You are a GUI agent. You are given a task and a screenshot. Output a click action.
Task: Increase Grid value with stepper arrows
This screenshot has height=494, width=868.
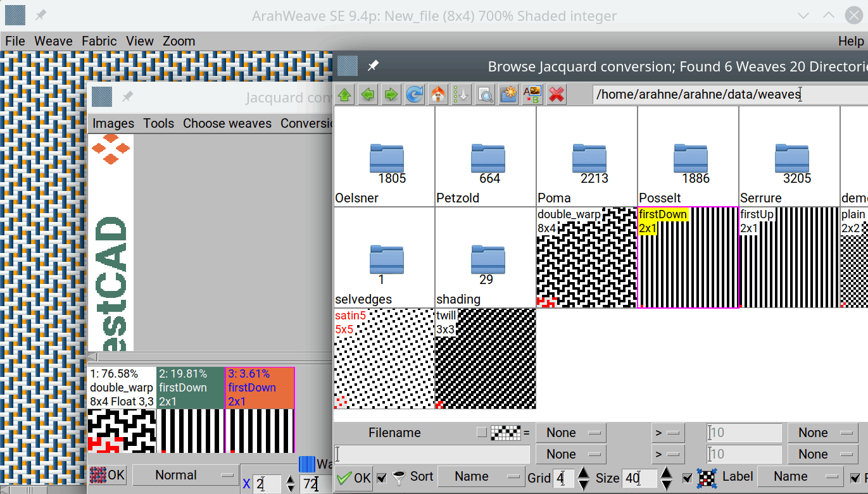tap(584, 472)
